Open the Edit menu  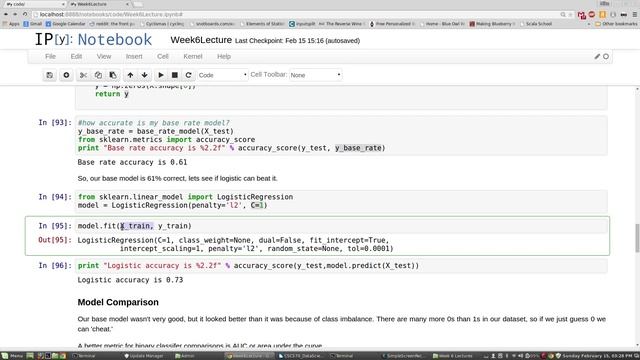click(x=76, y=56)
